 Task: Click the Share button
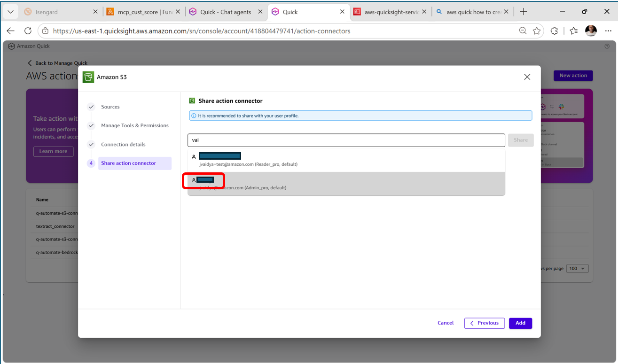click(521, 140)
